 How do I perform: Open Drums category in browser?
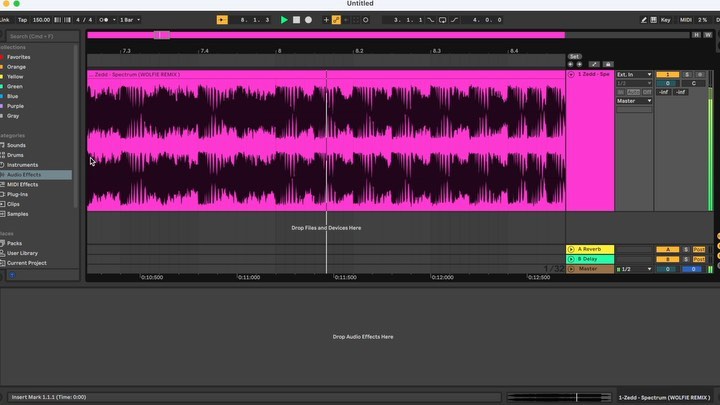click(16, 155)
